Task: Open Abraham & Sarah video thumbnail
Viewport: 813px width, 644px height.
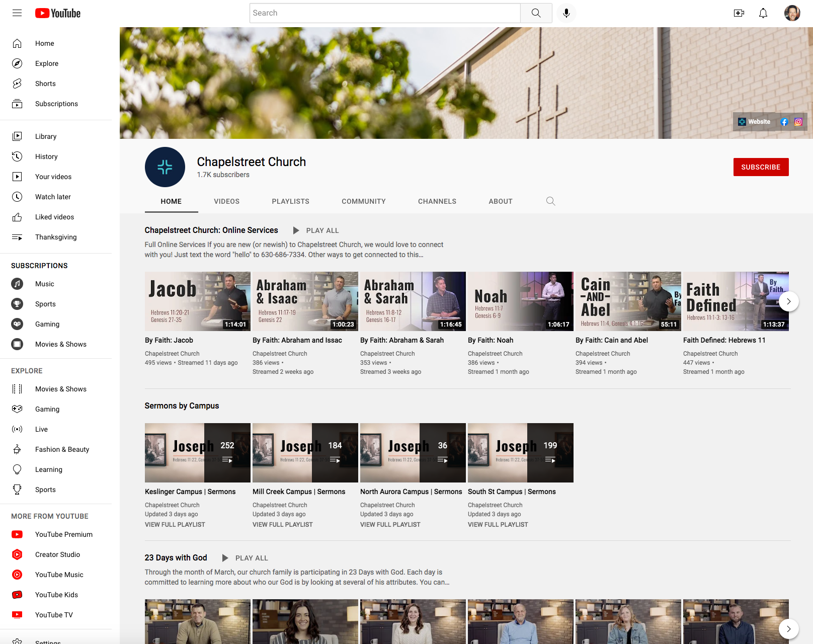Action: [413, 301]
